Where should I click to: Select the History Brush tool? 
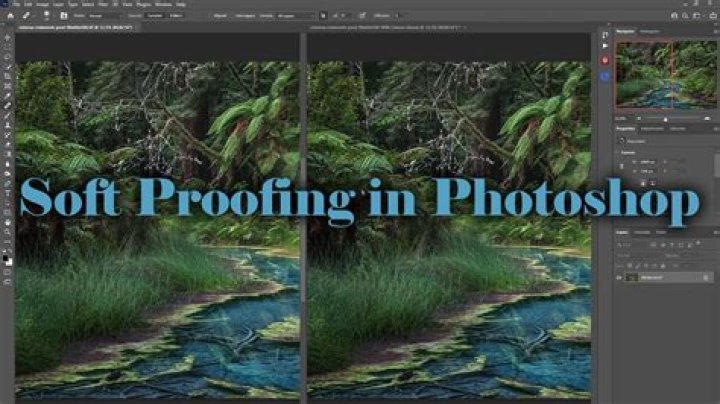pyautogui.click(x=7, y=135)
